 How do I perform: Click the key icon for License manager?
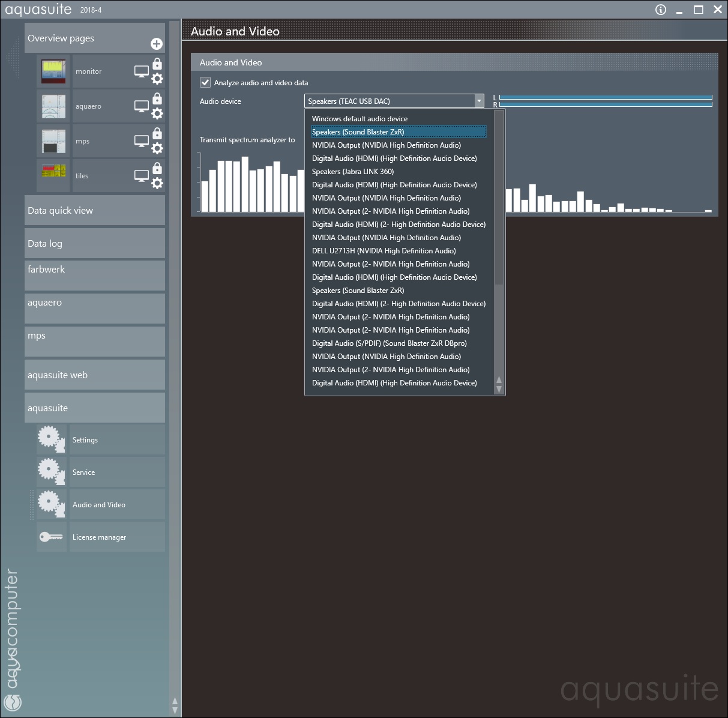point(51,537)
